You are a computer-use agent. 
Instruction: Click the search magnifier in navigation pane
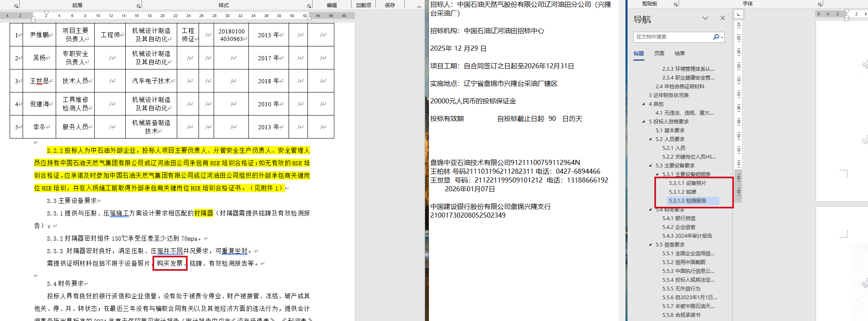tap(716, 37)
